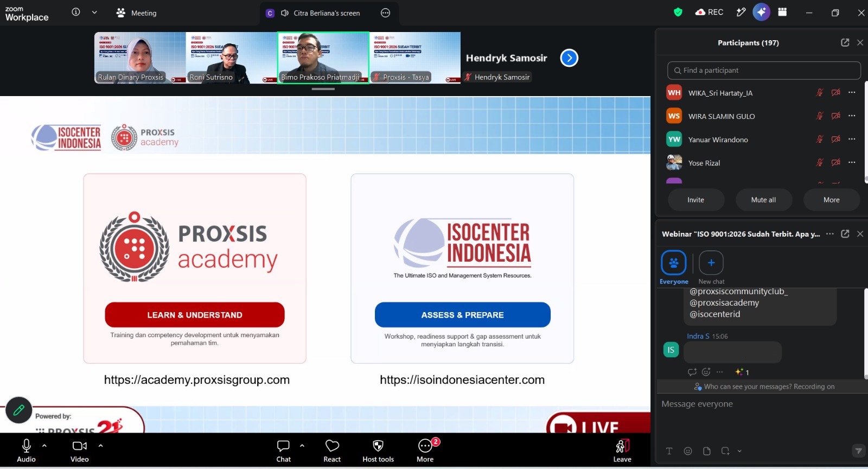868x469 pixels.
Task: Pop out the Participants panel
Action: (845, 42)
